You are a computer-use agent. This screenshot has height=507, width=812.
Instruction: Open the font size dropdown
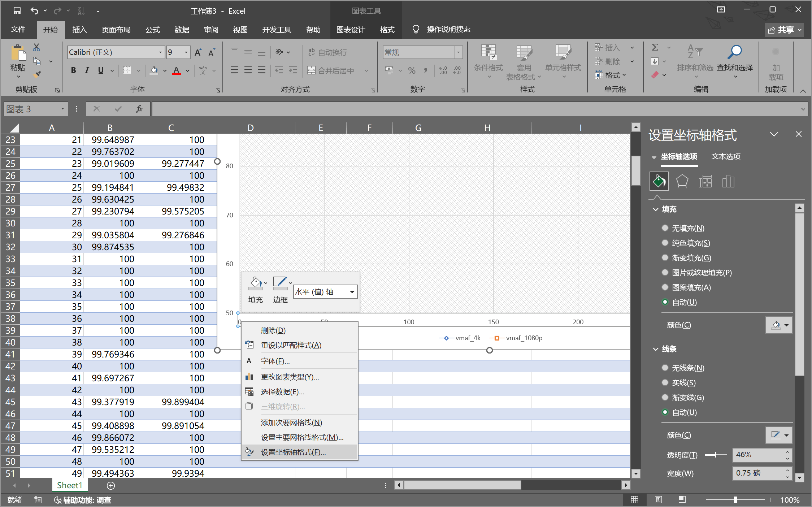point(186,52)
